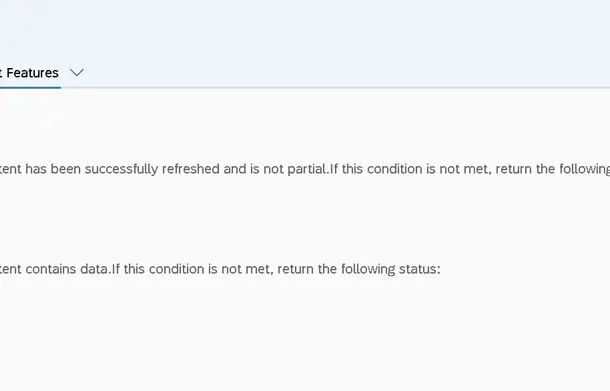
Task: Click the word 'contains' in second paragraph
Action: 51,269
